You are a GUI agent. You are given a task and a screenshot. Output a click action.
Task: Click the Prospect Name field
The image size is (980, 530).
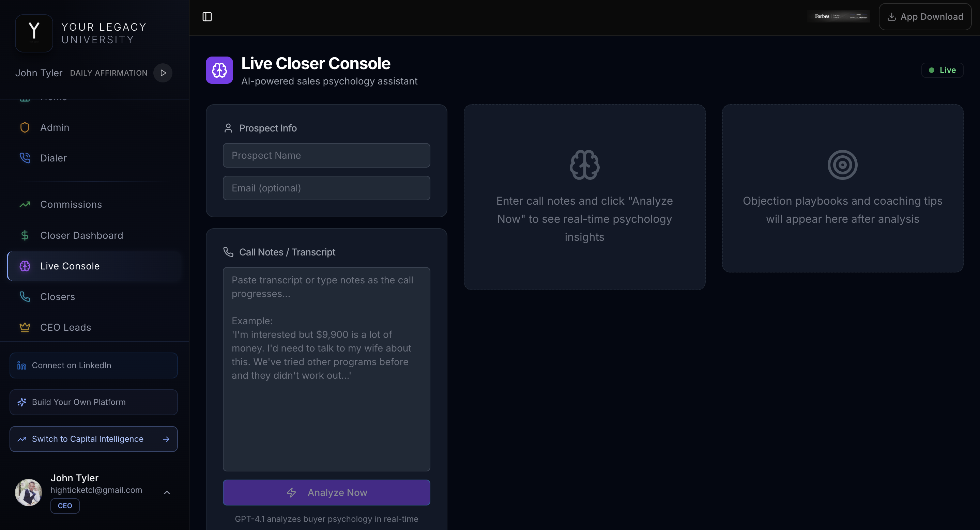tap(326, 156)
